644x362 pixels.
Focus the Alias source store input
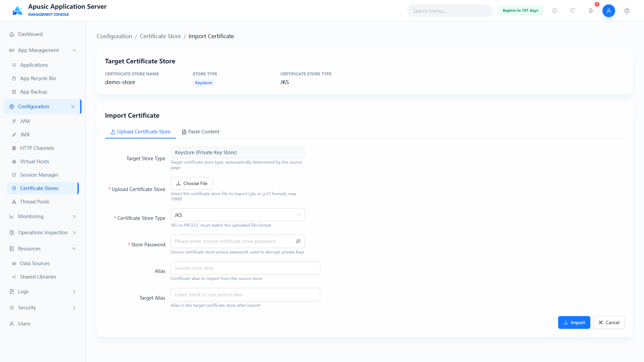pyautogui.click(x=245, y=268)
